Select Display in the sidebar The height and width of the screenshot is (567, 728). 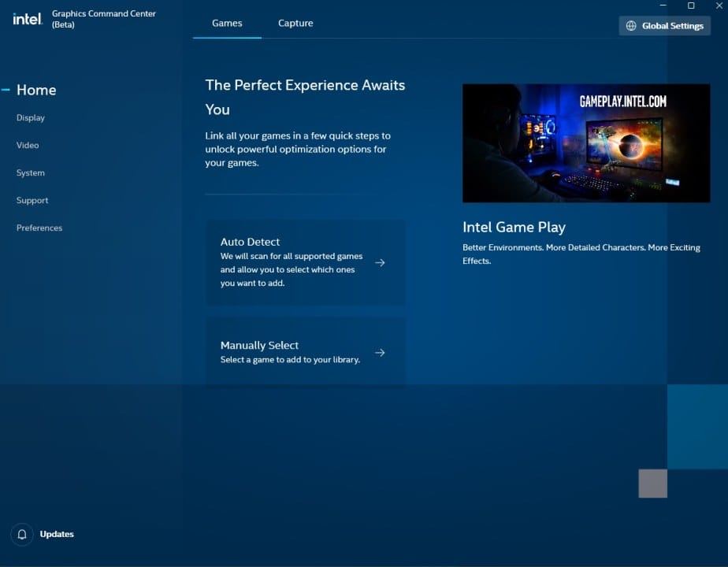tap(30, 117)
